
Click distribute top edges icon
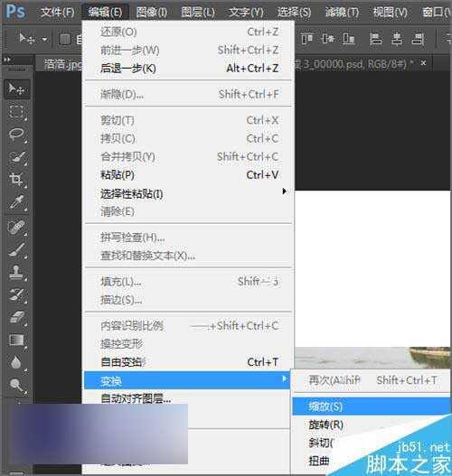pos(376,39)
